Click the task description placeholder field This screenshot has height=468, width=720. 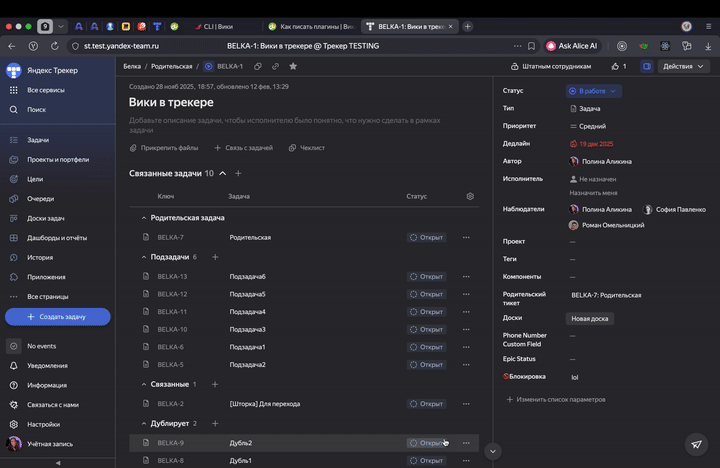(x=285, y=125)
